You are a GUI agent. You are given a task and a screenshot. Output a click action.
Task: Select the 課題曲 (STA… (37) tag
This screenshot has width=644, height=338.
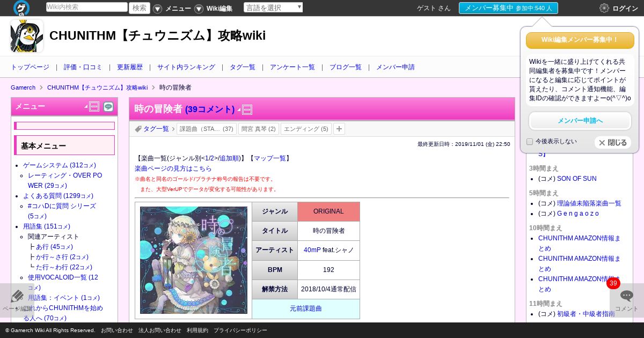[x=207, y=129]
